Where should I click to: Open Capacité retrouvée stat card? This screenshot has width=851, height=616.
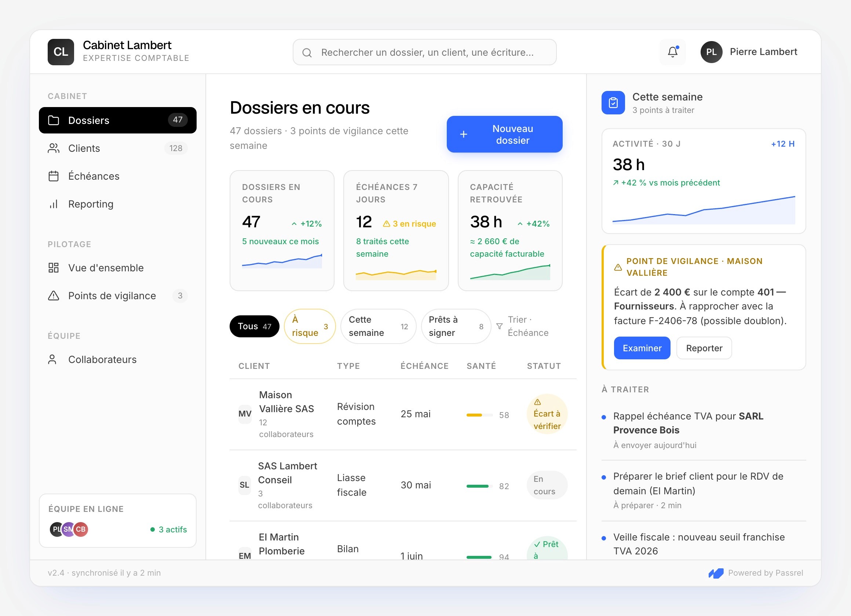(510, 230)
